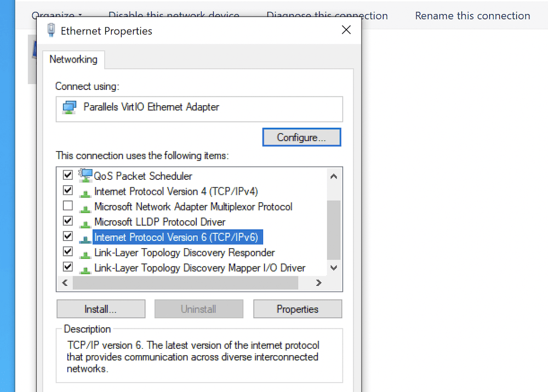Uncheck Internet Protocol Version 4 checkbox
The image size is (548, 392).
[68, 190]
